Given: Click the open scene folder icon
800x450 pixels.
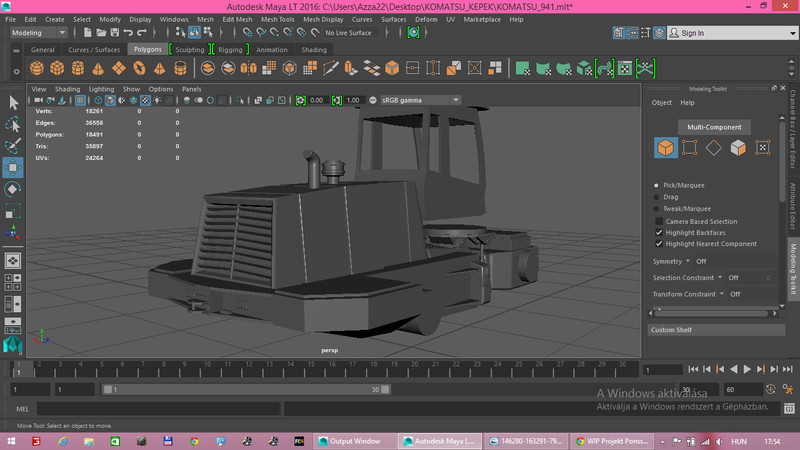Looking at the screenshot, I should click(101, 33).
